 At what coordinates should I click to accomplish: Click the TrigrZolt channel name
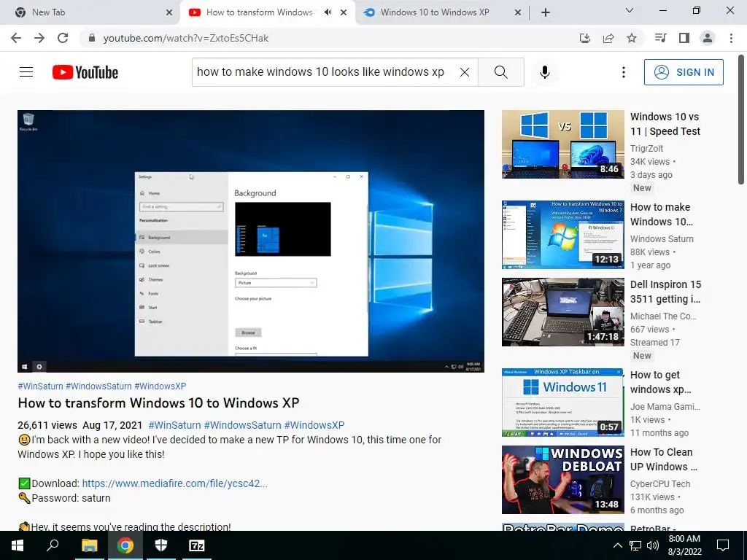[x=646, y=149]
